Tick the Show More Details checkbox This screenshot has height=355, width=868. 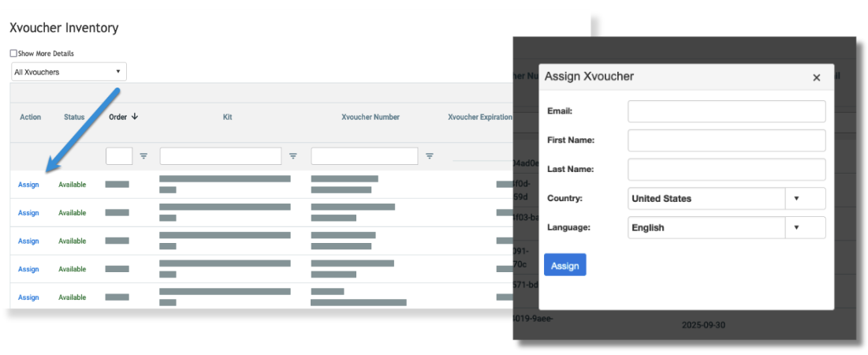tap(13, 54)
